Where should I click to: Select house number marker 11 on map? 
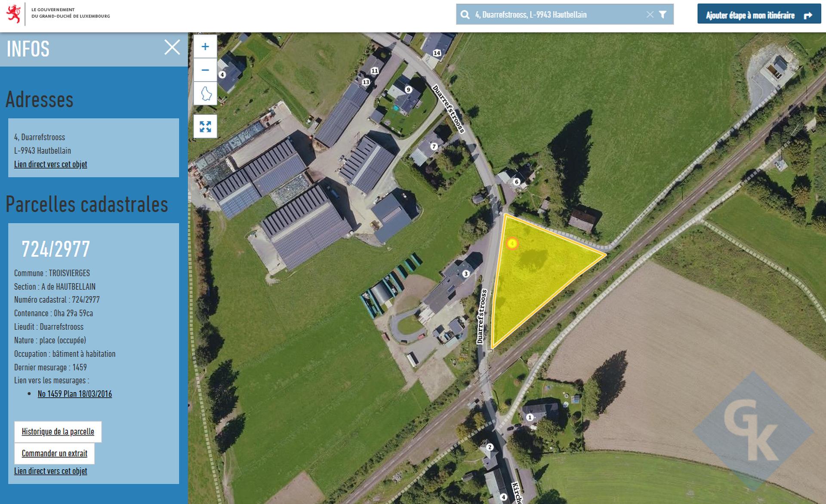coord(375,71)
